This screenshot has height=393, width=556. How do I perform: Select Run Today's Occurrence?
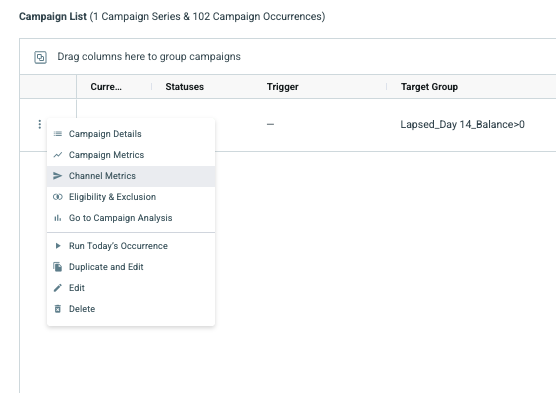coord(131,245)
